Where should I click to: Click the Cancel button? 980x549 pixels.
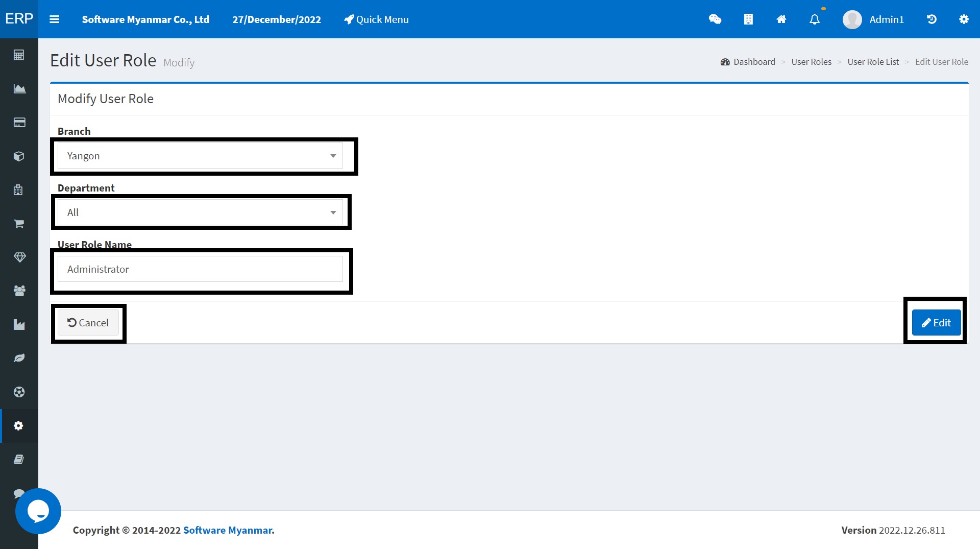[88, 323]
